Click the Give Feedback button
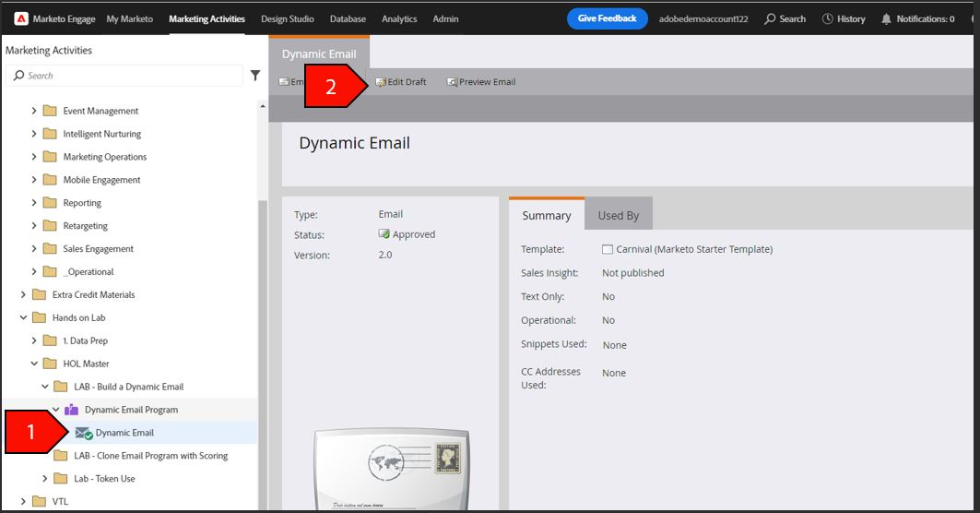 (607, 18)
